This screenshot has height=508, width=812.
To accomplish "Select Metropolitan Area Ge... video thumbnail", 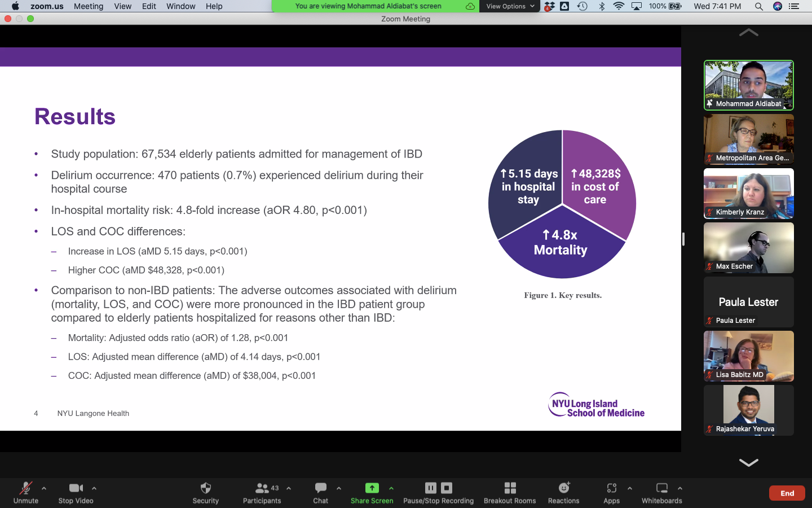I will click(x=749, y=139).
